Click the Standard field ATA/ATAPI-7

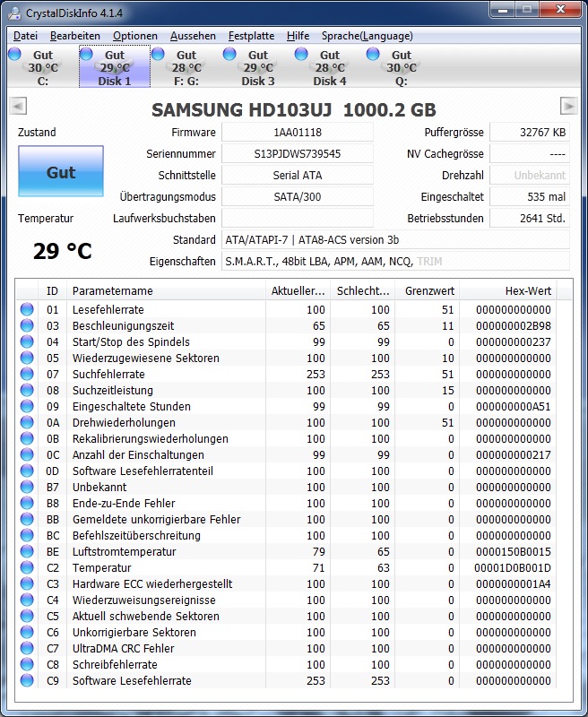click(x=395, y=239)
